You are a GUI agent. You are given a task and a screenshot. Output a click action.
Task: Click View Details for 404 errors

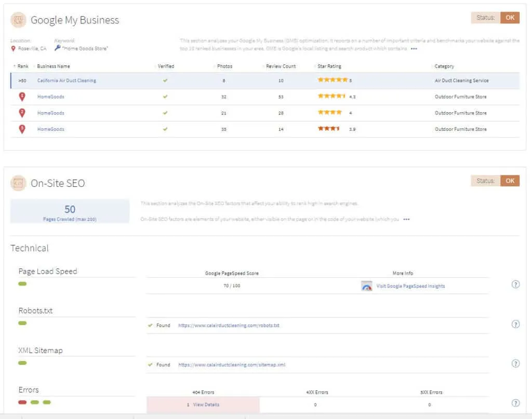click(x=206, y=404)
